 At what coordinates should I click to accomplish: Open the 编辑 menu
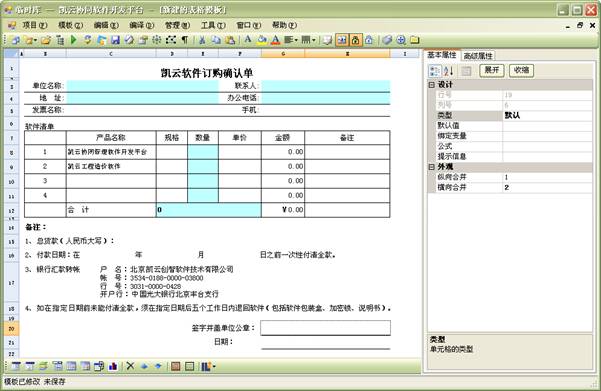[106, 25]
